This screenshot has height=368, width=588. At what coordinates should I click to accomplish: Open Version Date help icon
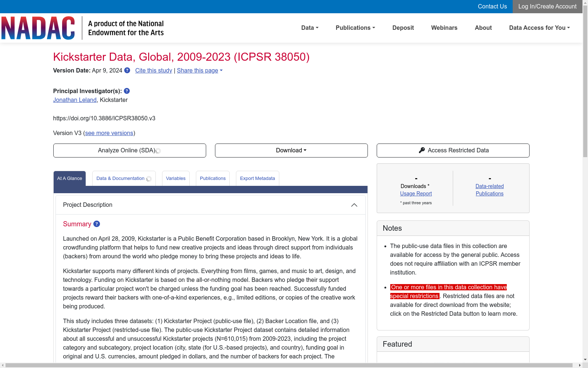[127, 70]
